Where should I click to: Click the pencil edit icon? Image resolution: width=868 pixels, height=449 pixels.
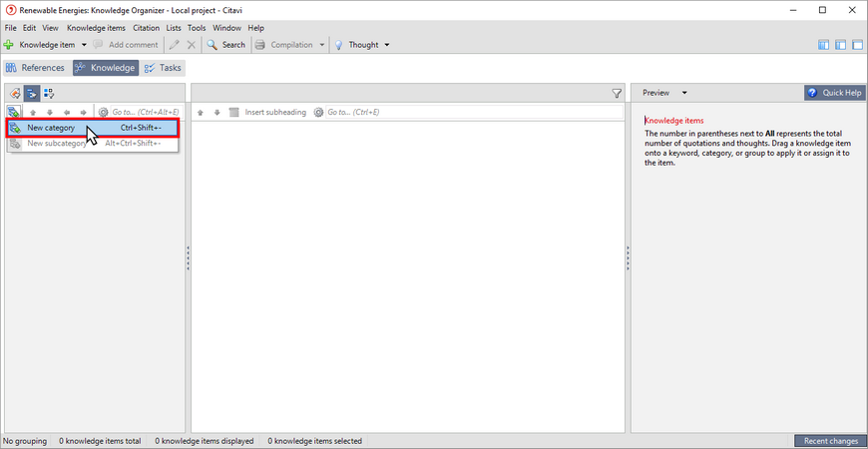coord(175,45)
